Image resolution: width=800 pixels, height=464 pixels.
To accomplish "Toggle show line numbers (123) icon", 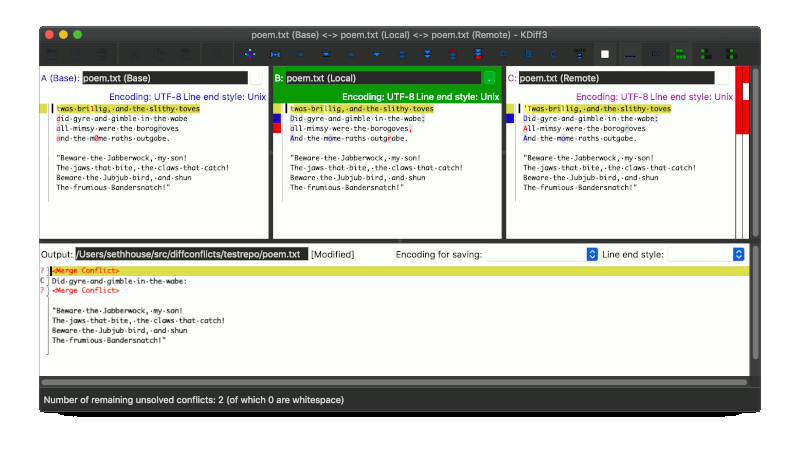I will point(656,53).
